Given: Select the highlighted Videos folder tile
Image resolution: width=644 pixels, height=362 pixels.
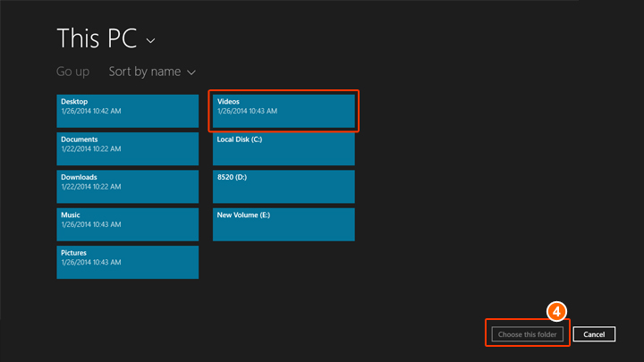Looking at the screenshot, I should 284,111.
